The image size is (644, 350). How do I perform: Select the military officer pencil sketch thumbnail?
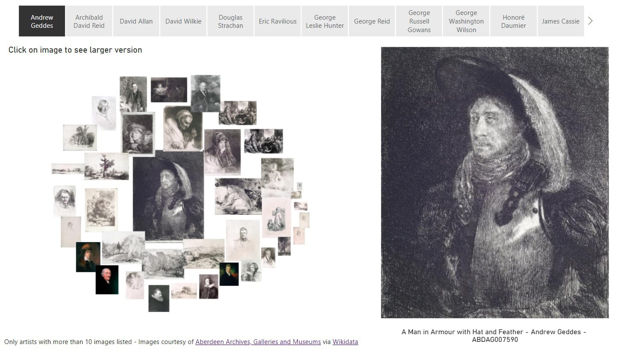pos(243,240)
